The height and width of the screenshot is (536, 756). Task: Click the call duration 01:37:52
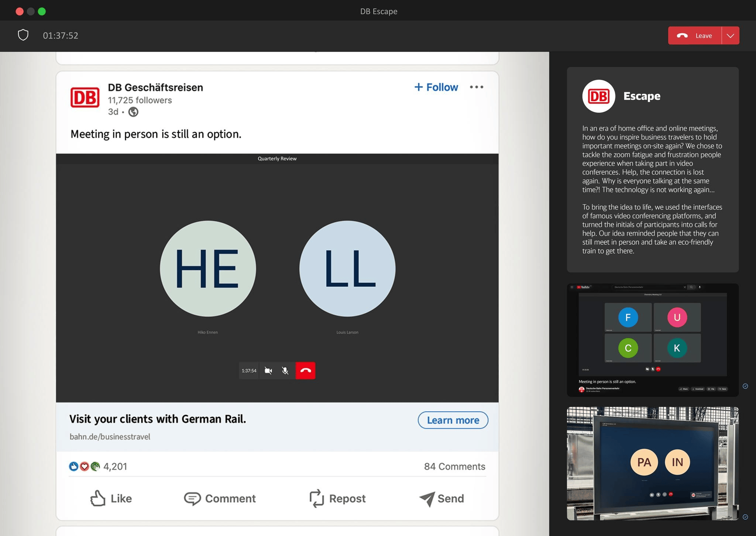pyautogui.click(x=61, y=35)
